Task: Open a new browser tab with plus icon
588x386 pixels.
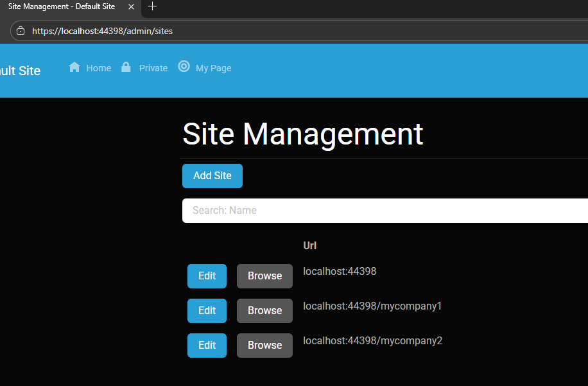Action: (152, 6)
